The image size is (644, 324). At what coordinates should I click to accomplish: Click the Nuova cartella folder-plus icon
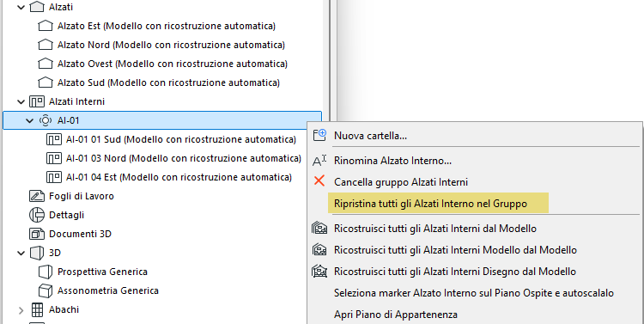(319, 135)
